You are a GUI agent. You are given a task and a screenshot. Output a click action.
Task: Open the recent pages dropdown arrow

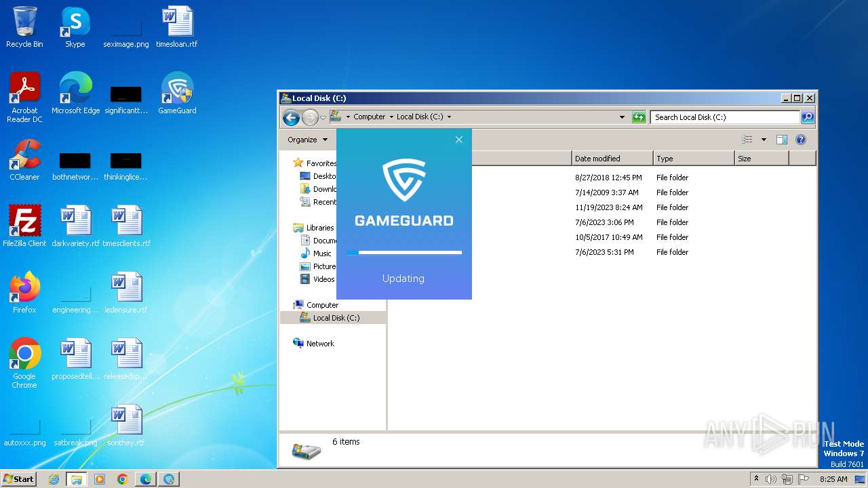pyautogui.click(x=323, y=117)
